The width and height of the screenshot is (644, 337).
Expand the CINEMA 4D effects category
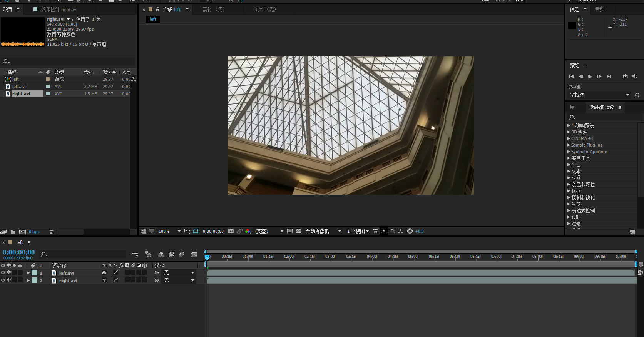(x=569, y=138)
